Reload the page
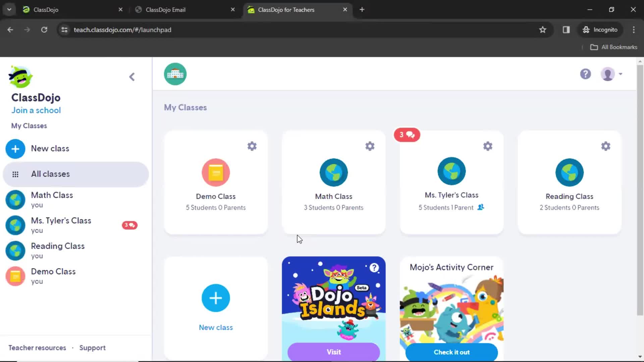The width and height of the screenshot is (644, 362). point(44,30)
